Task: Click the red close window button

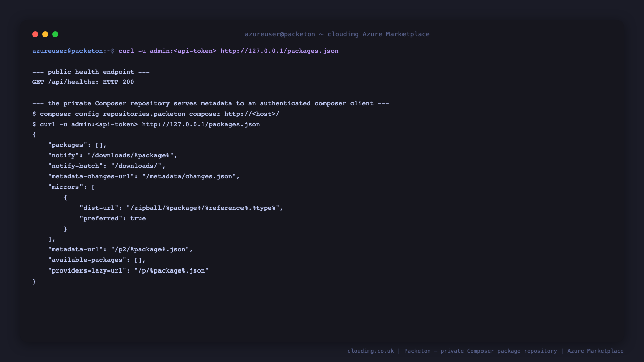Action: (x=35, y=34)
